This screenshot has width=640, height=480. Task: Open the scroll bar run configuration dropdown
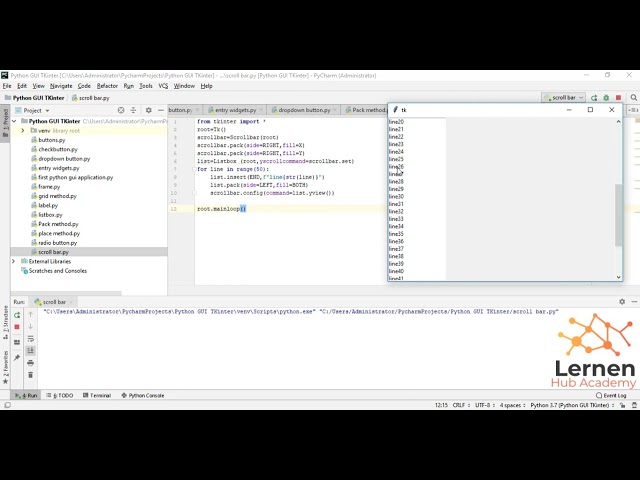coord(564,98)
